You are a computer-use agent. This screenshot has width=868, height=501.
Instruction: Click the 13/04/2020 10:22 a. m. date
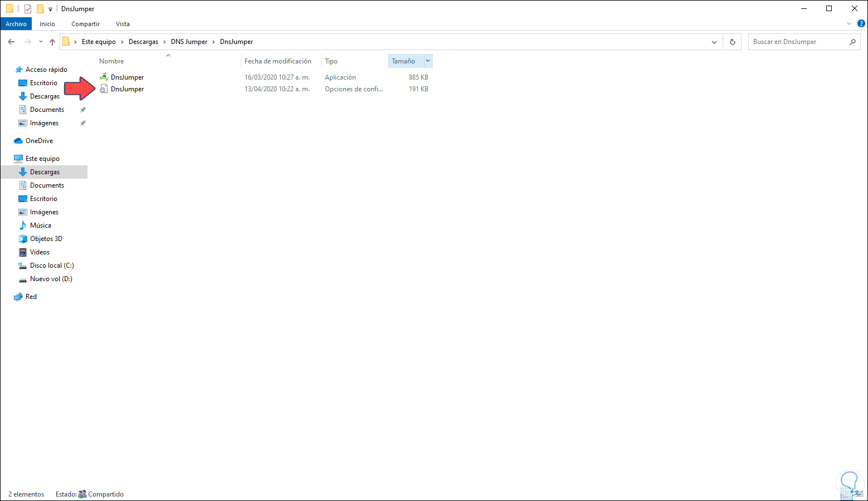(x=277, y=89)
